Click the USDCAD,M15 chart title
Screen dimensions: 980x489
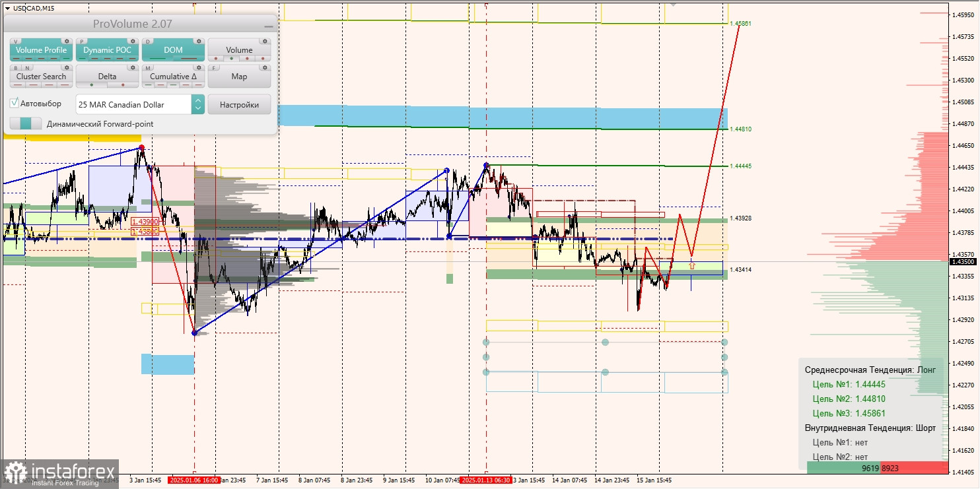coord(34,8)
